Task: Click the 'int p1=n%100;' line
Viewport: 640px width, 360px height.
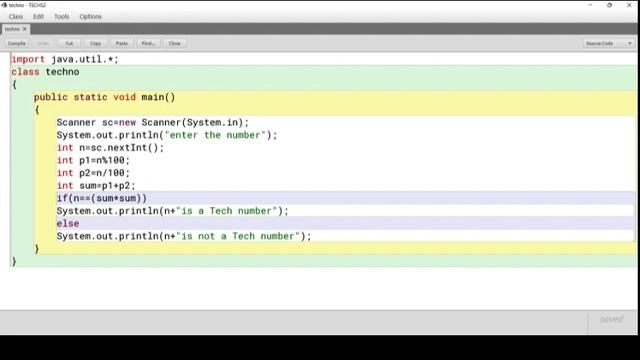Action: (x=93, y=160)
